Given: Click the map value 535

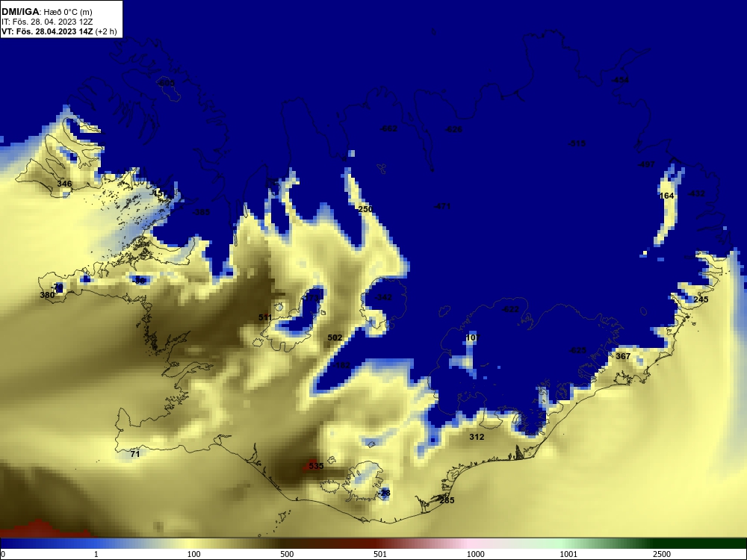Looking at the screenshot, I should pyautogui.click(x=316, y=466).
